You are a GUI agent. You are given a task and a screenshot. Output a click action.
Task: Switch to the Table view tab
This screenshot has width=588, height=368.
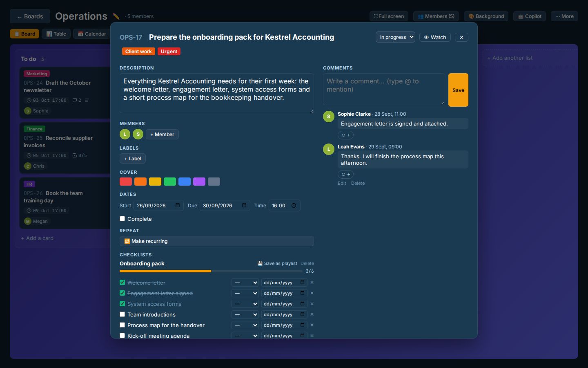tap(56, 34)
